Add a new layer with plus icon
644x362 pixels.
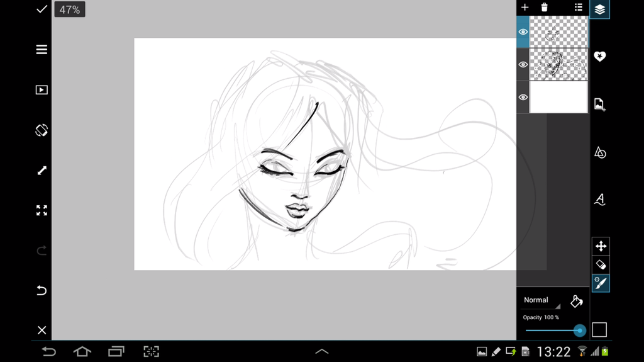(x=525, y=7)
